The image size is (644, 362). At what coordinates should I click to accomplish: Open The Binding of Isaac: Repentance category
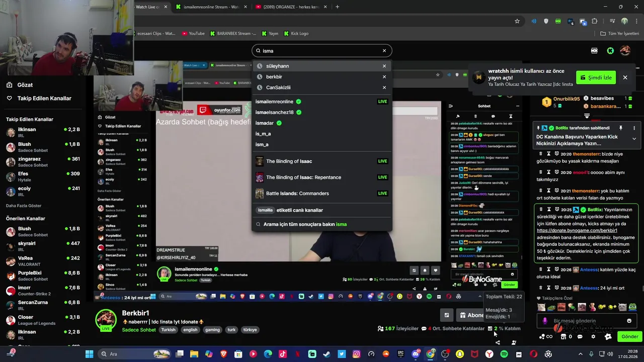[321, 177]
